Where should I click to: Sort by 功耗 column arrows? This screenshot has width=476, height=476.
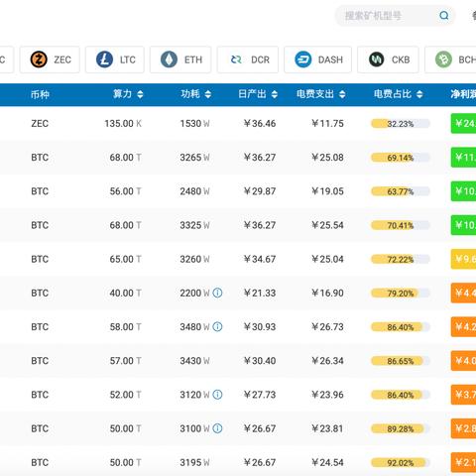[x=208, y=94]
